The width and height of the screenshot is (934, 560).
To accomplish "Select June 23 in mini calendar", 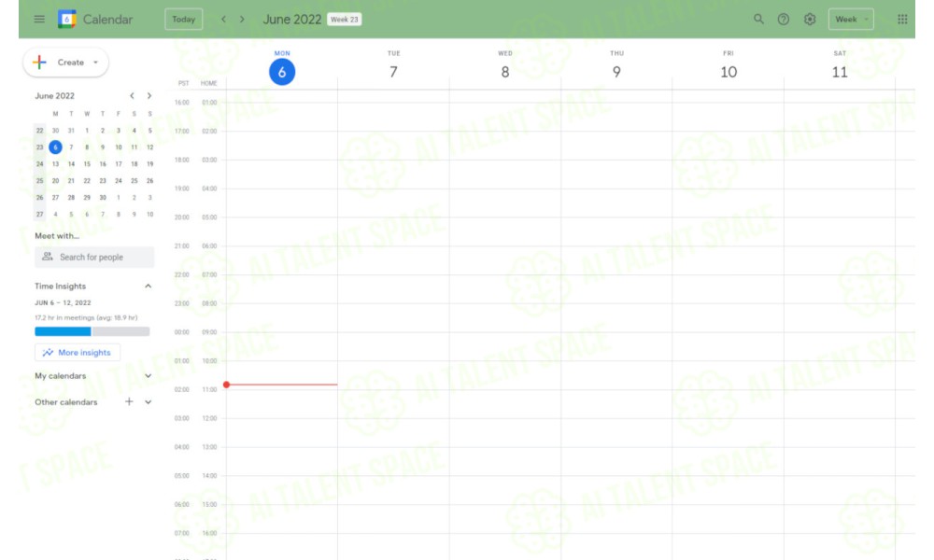I will tap(103, 180).
